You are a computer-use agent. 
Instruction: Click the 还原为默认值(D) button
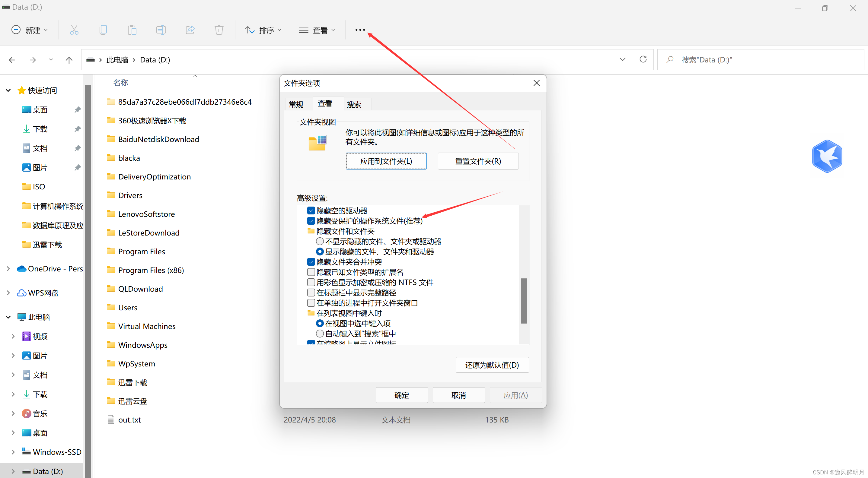(x=492, y=365)
